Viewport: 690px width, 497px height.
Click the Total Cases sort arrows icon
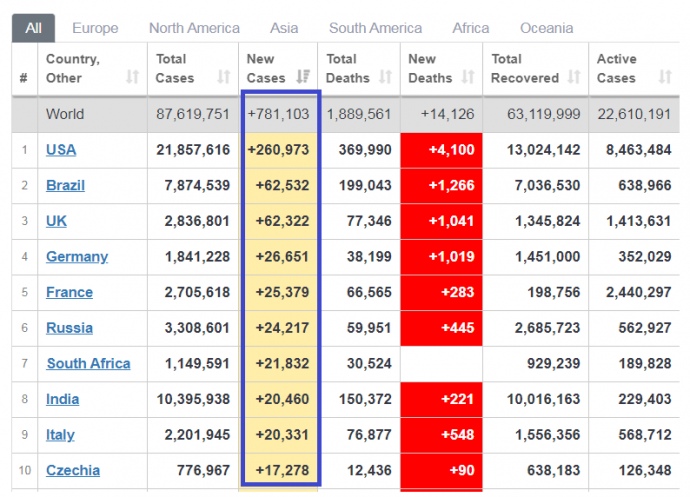(224, 77)
